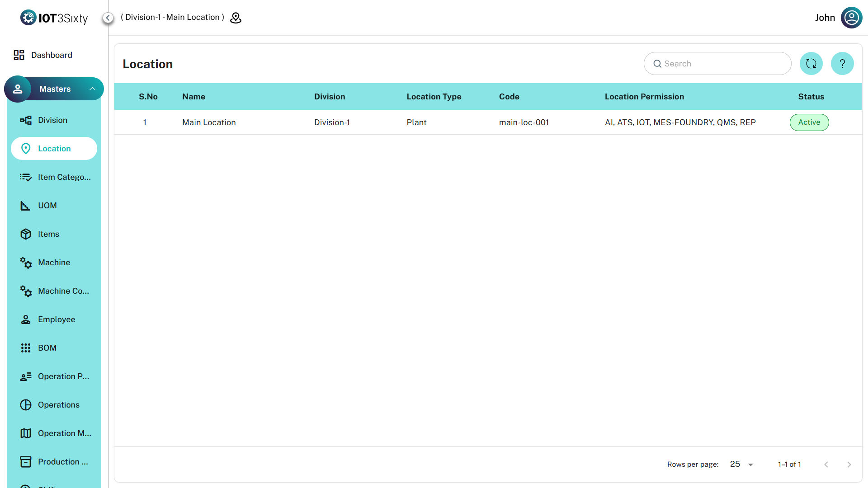This screenshot has width=868, height=488.
Task: Collapse the sidebar with the arrow toggle
Action: 108,18
